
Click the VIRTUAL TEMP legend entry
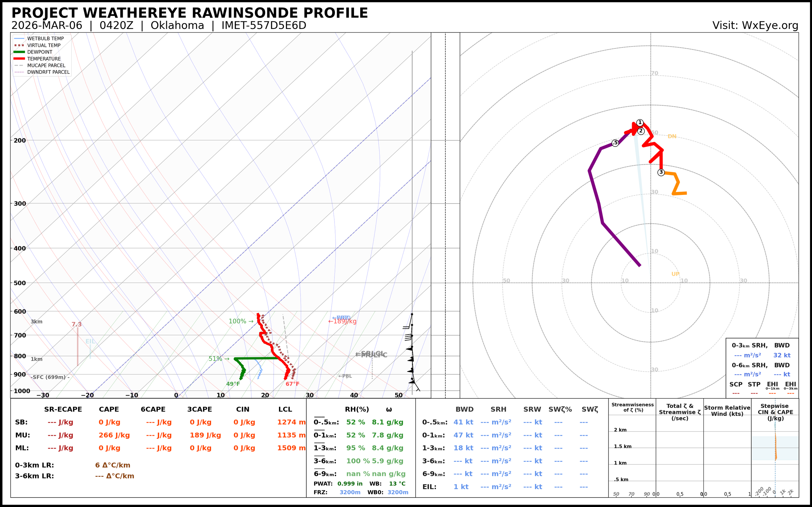(x=44, y=45)
